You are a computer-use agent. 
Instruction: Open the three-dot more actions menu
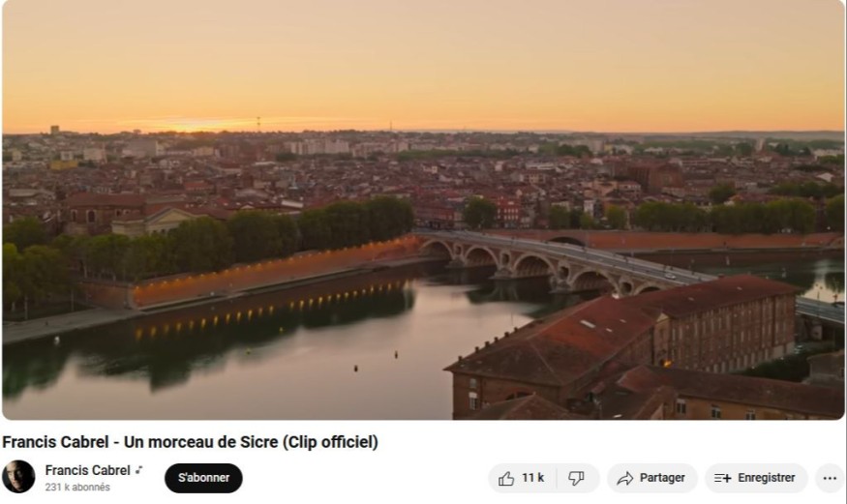[x=830, y=478]
